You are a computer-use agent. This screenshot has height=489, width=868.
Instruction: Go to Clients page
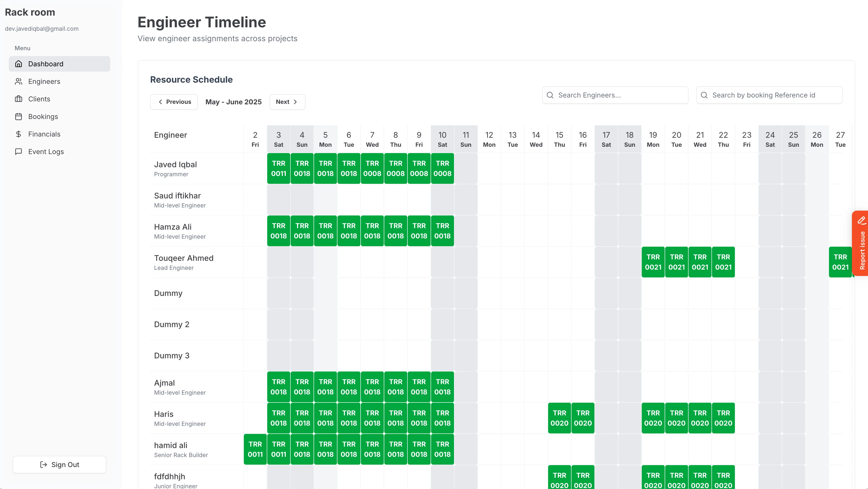59,99
